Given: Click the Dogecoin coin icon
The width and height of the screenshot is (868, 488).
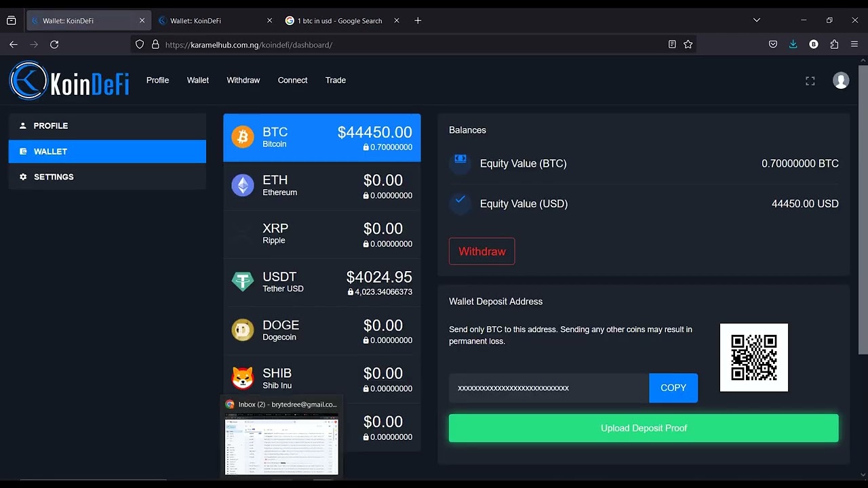Looking at the screenshot, I should [243, 330].
